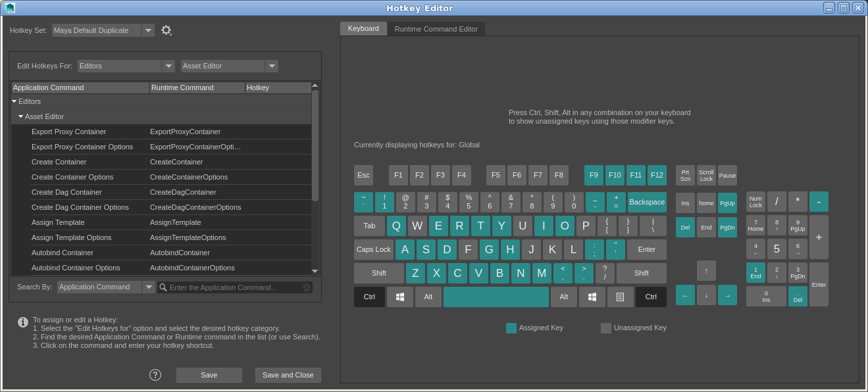Open the help question mark icon
Viewport: 868px width, 392px height.
[x=155, y=375]
